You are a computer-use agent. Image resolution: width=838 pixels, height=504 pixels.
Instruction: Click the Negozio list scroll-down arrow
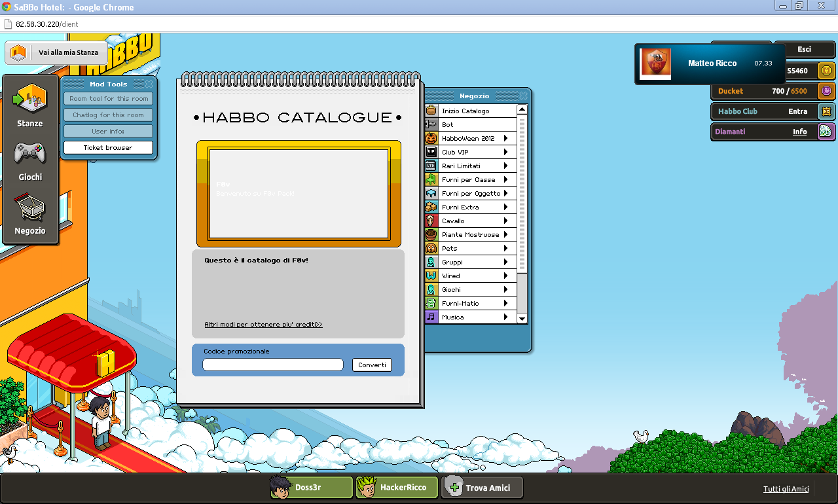click(x=522, y=318)
